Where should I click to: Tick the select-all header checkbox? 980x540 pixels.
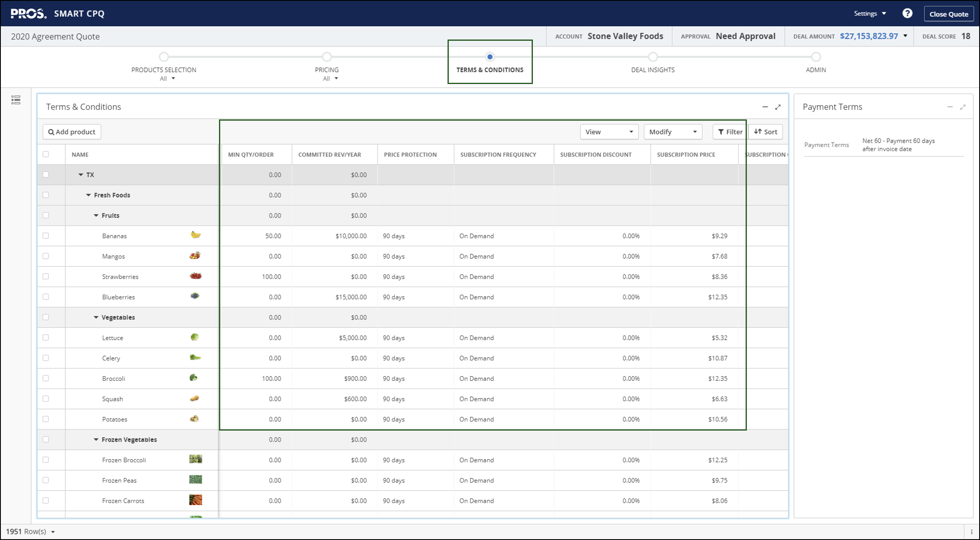46,154
